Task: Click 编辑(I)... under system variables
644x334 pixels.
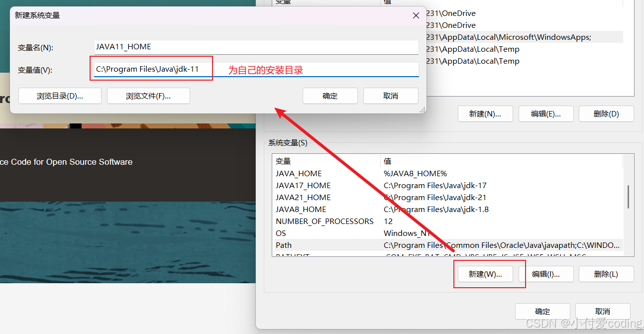Action: click(546, 274)
